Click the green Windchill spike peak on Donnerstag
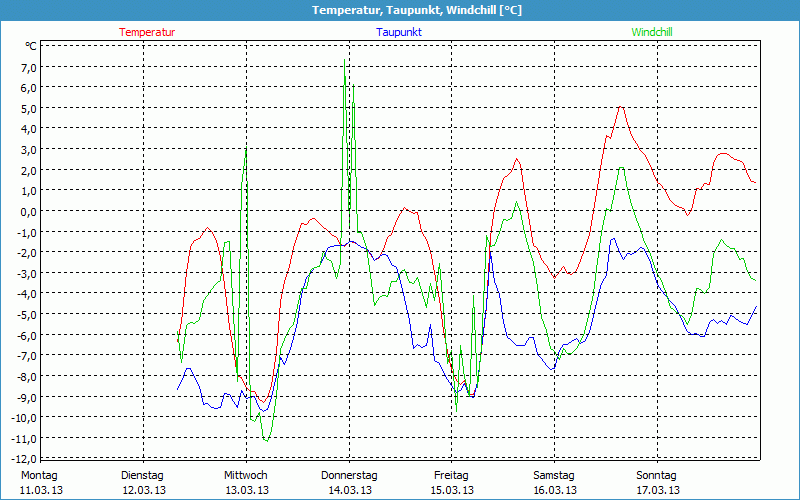The height and width of the screenshot is (500, 800). [345, 60]
